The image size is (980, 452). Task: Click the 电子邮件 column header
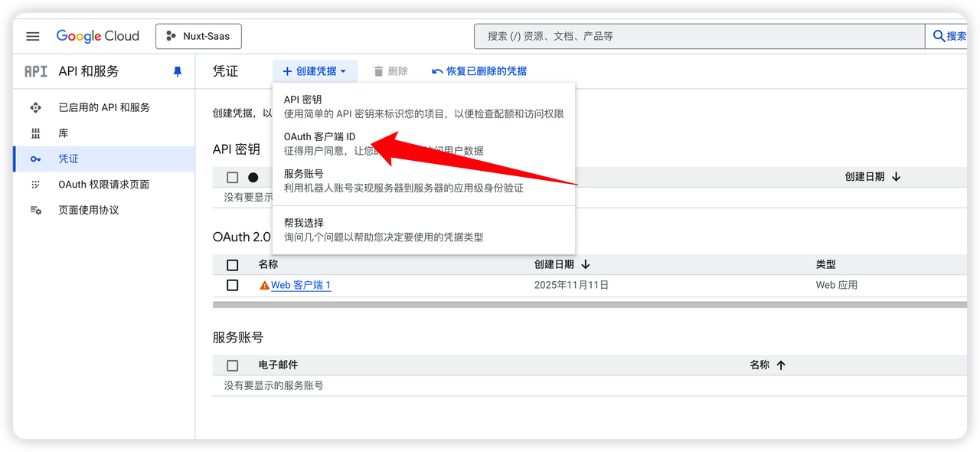(x=278, y=365)
